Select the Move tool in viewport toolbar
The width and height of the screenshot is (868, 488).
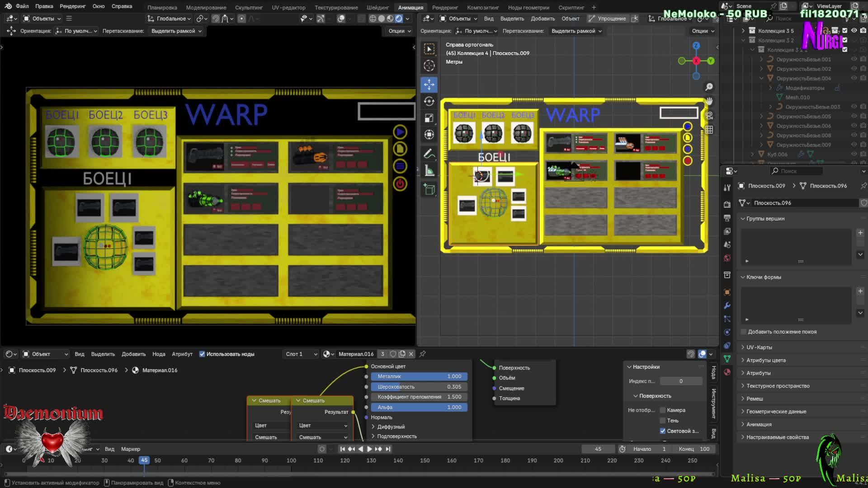429,84
